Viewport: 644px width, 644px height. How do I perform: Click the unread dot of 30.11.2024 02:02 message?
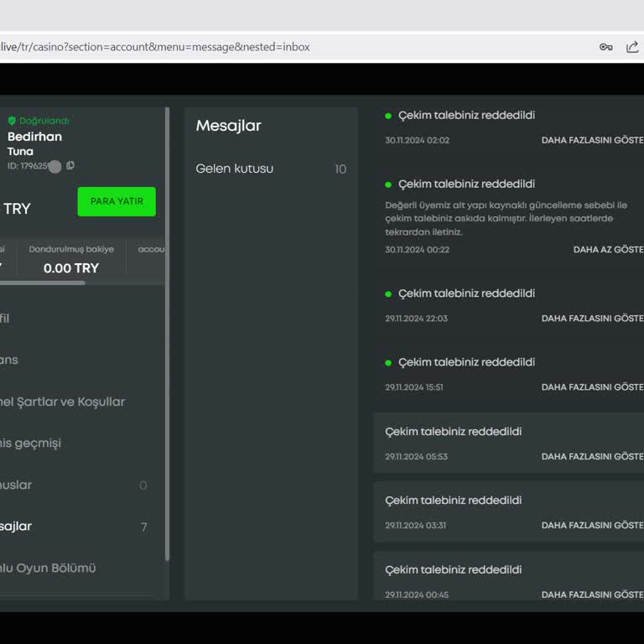click(x=388, y=116)
